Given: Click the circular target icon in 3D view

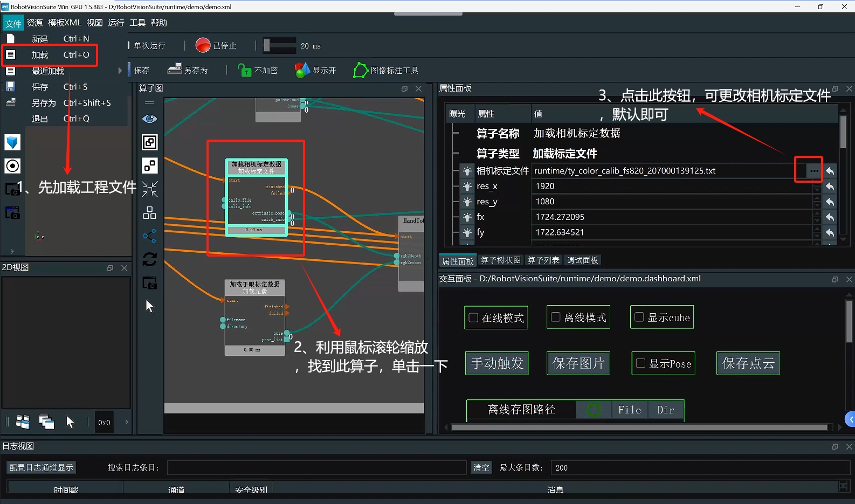Looking at the screenshot, I should coord(12,166).
